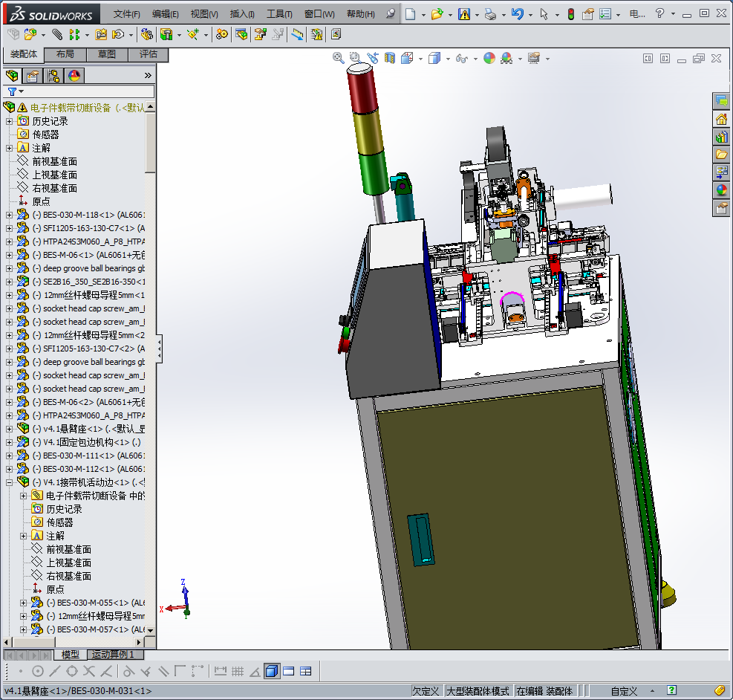Image resolution: width=733 pixels, height=700 pixels.
Task: Open the 视图(V) menu
Action: coord(203,15)
